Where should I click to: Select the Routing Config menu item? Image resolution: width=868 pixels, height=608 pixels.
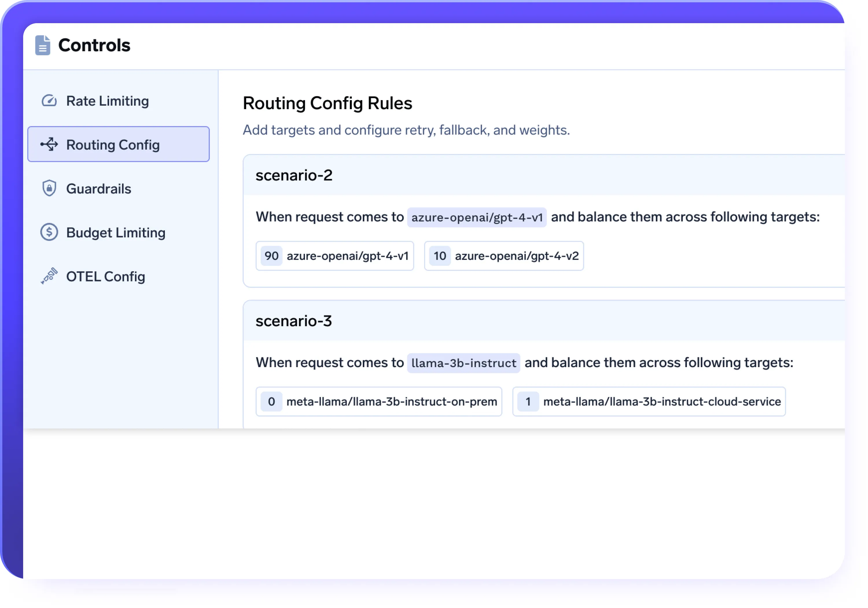point(118,144)
